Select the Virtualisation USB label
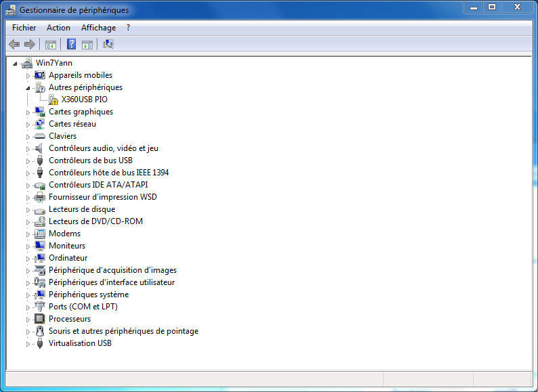The width and height of the screenshot is (538, 392). point(80,343)
